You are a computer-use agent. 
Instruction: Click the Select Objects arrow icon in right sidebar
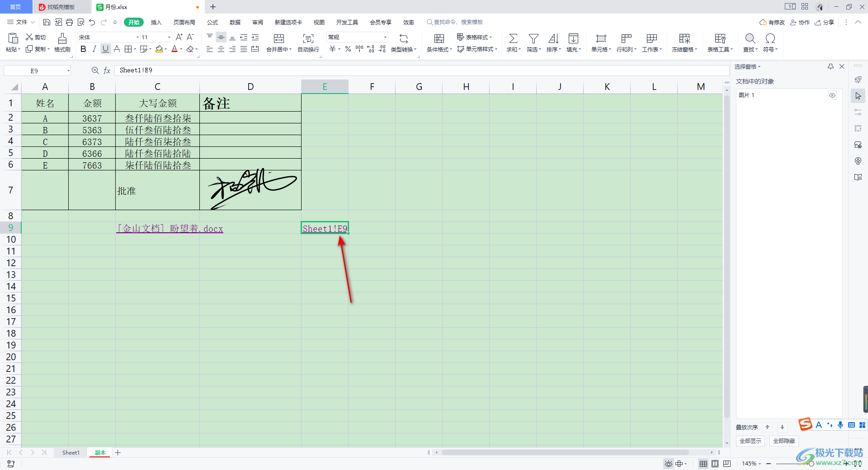[858, 96]
